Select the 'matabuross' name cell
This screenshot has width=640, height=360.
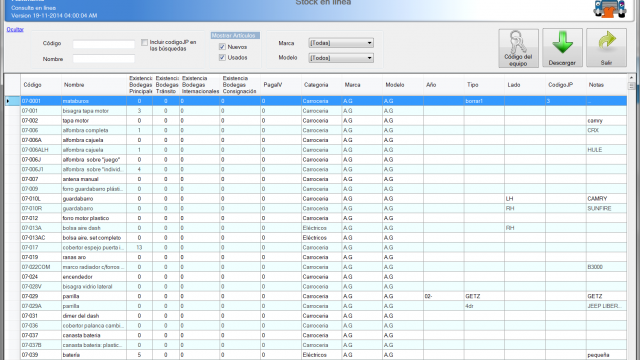click(x=94, y=101)
